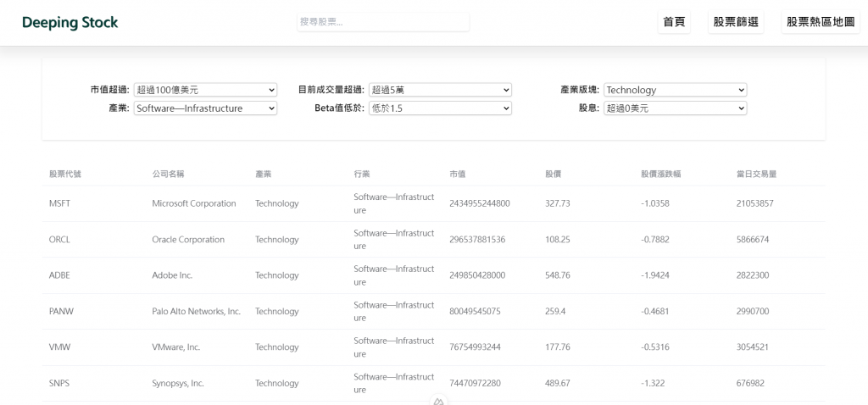Click price change -1.322

click(654, 384)
